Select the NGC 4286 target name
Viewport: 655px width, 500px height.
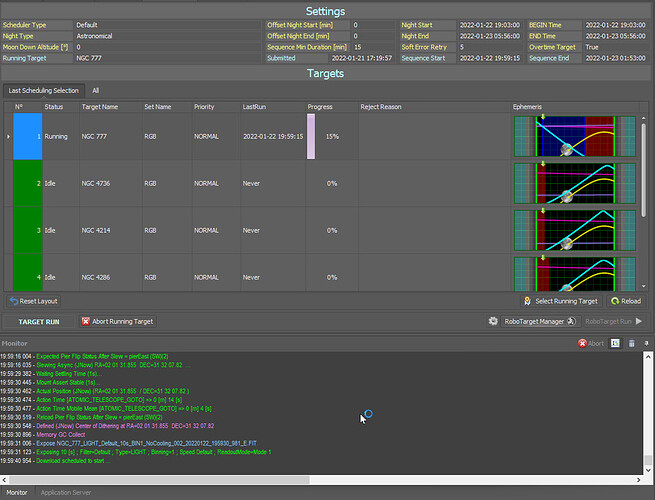pos(96,277)
